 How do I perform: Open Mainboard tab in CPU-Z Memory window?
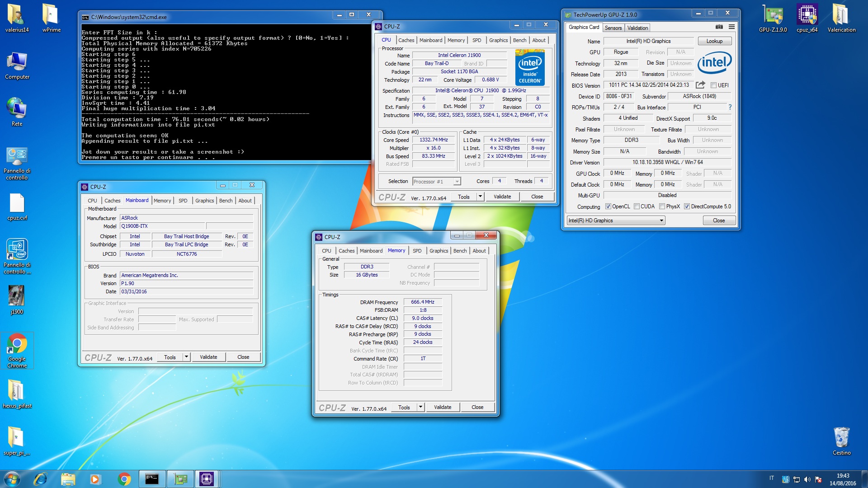371,251
